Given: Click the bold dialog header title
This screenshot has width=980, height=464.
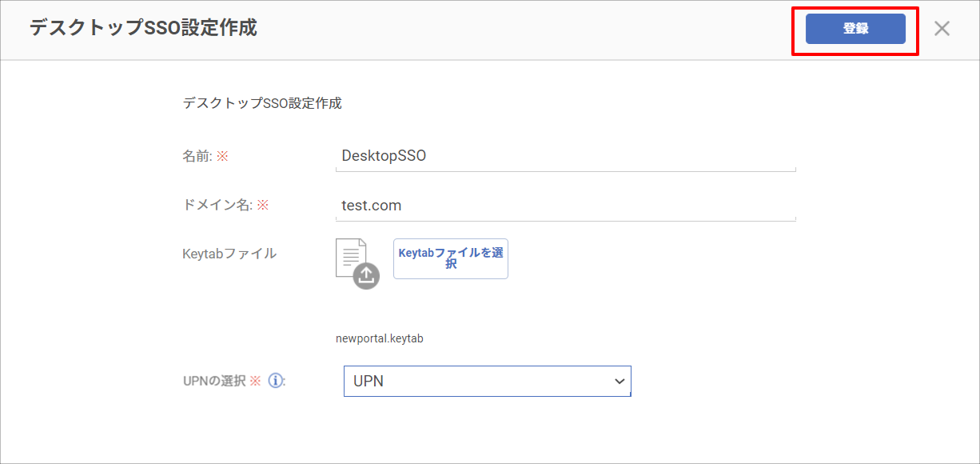Looking at the screenshot, I should pos(143,28).
